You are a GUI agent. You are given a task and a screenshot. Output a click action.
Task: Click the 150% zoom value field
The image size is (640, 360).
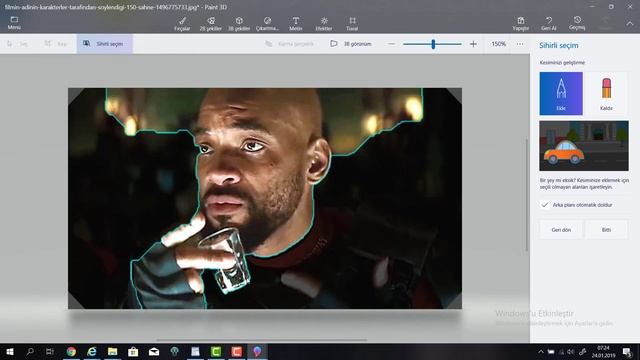coord(498,44)
